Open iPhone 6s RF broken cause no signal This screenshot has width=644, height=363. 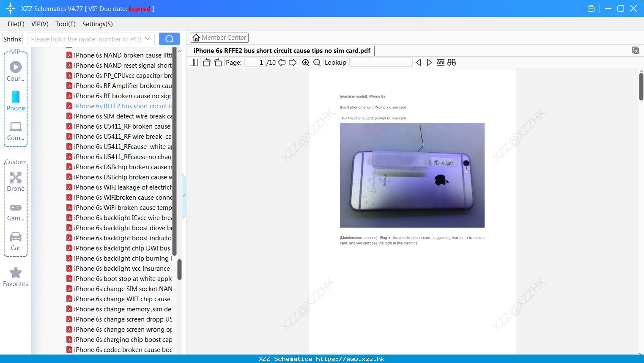coord(119,96)
